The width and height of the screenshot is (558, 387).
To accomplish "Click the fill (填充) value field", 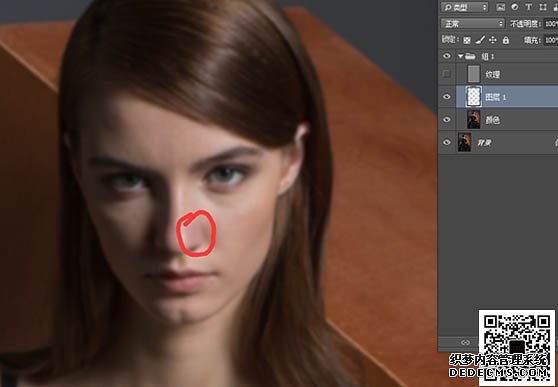I will click(x=551, y=40).
